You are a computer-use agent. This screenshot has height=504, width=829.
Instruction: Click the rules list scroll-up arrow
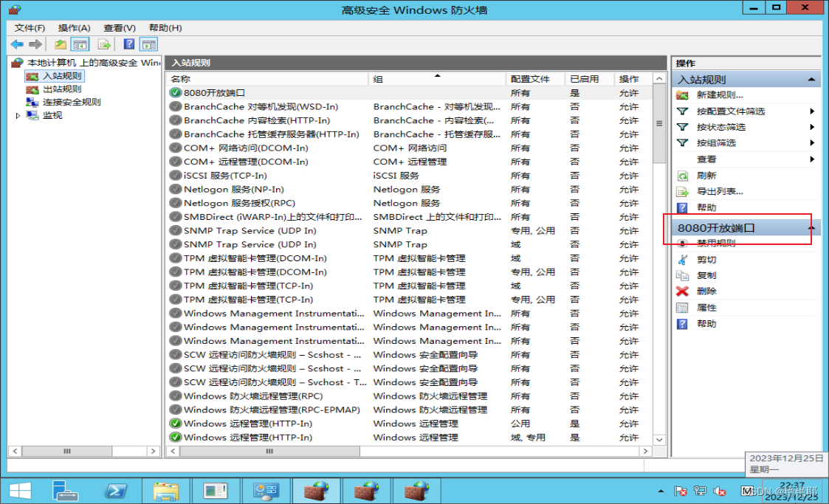click(659, 79)
